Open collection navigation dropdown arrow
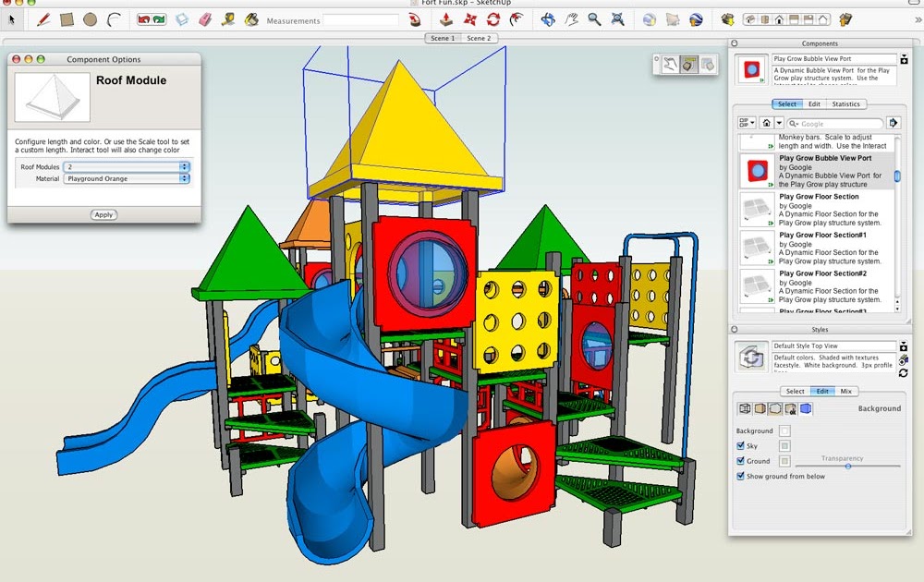Image resolution: width=924 pixels, height=582 pixels. click(778, 123)
